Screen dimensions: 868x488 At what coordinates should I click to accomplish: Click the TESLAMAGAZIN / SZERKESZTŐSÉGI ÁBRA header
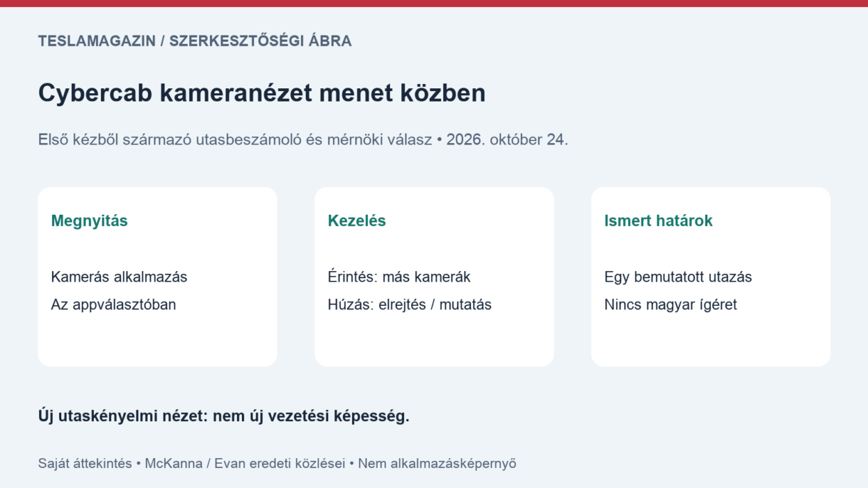click(x=195, y=41)
